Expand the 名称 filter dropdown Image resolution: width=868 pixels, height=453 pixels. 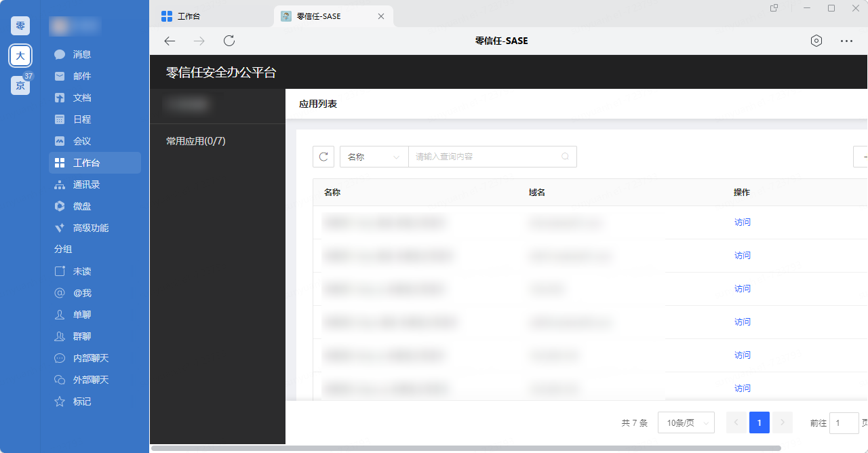coord(374,157)
